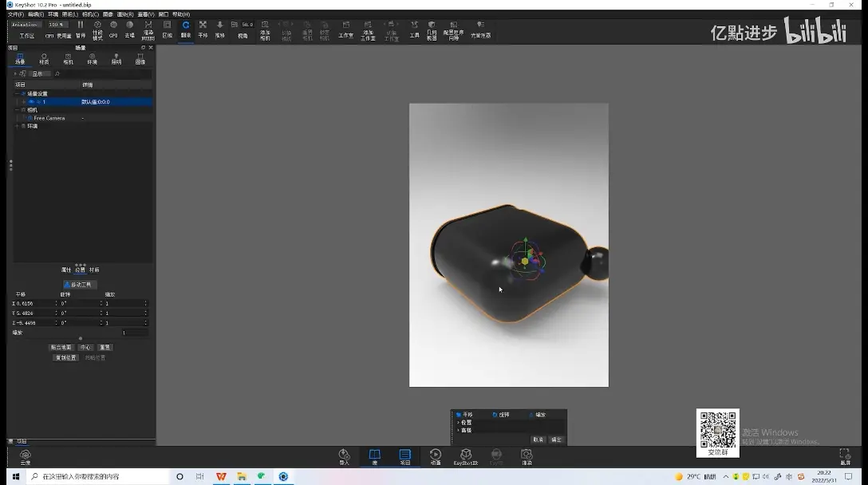Image resolution: width=868 pixels, height=485 pixels.
Task: Expand model 1 tree node
Action: coord(24,102)
